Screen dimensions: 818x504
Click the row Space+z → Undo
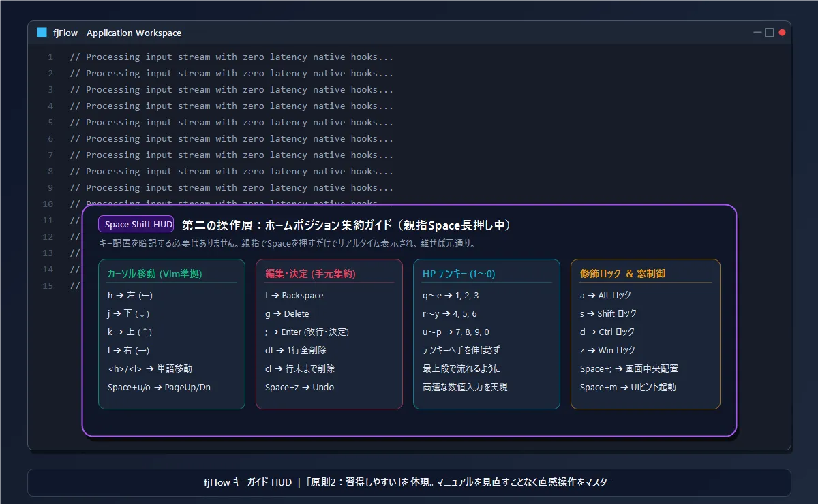click(x=299, y=388)
